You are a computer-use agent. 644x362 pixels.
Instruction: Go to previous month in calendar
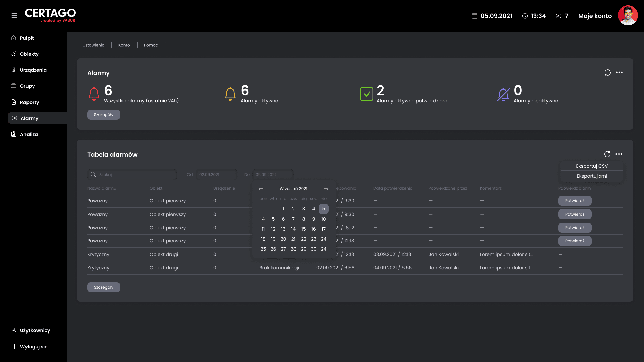point(261,189)
